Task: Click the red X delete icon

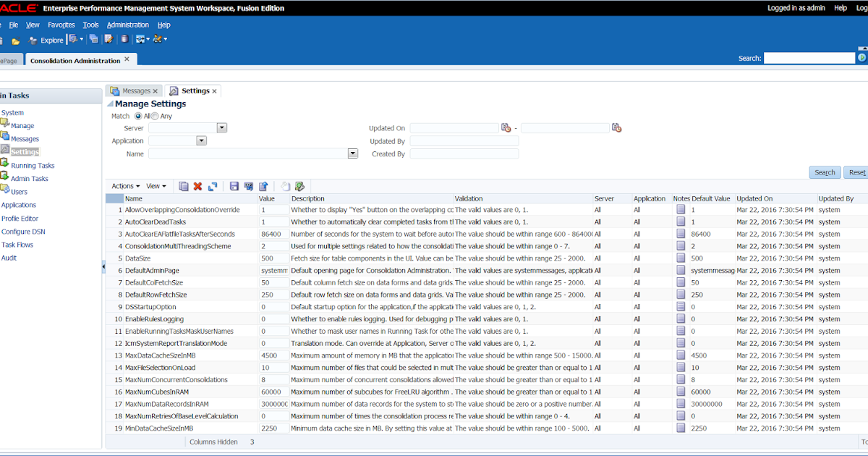Action: point(197,186)
